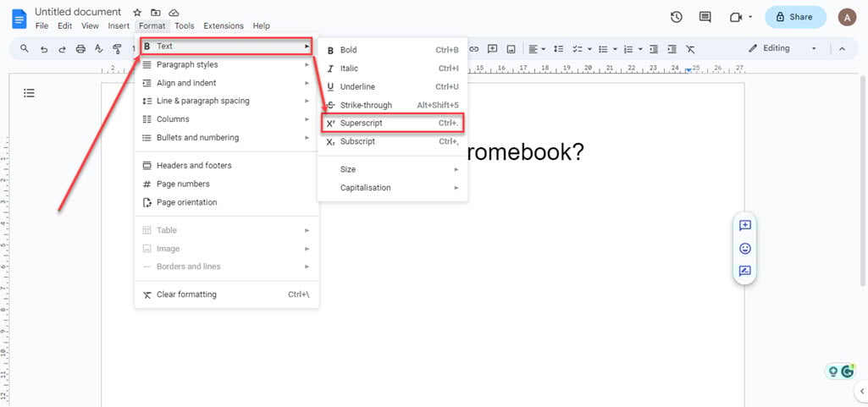Open the account avatar A

pyautogui.click(x=847, y=17)
